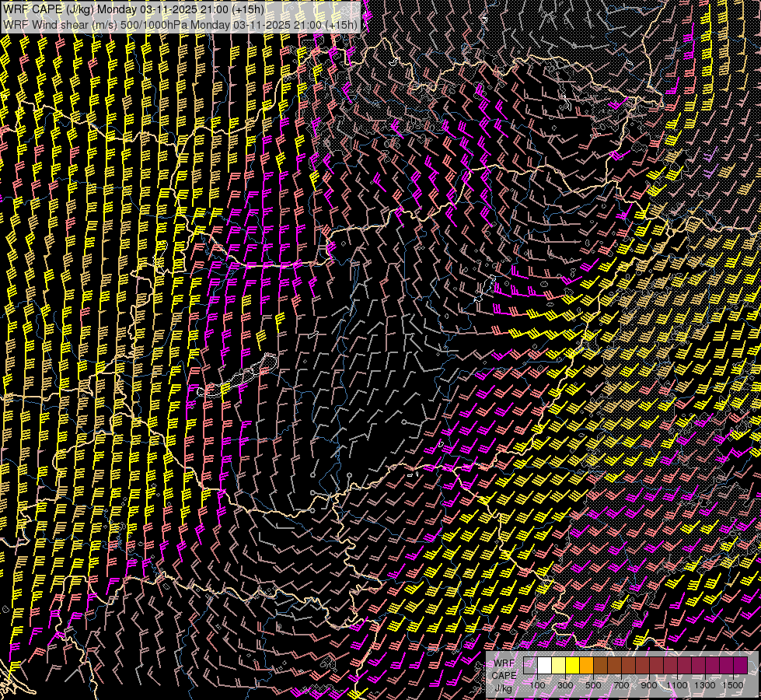761x700 pixels.
Task: Click the 300 tick label in legend
Action: (x=565, y=684)
